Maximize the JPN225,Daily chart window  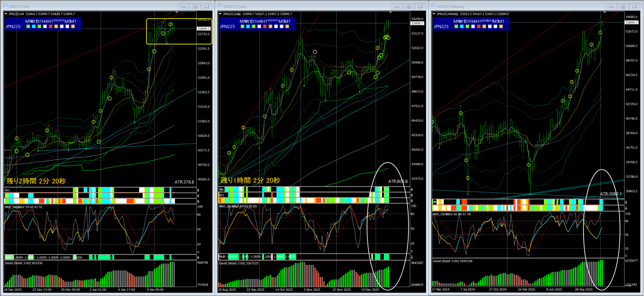(408, 6)
